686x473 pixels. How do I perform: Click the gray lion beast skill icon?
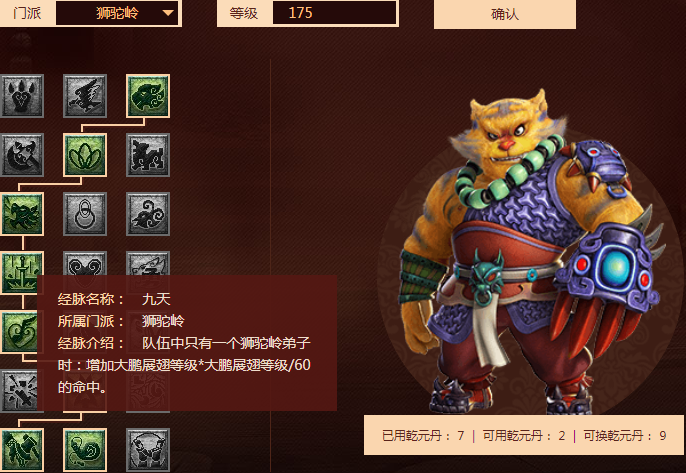[148, 155]
